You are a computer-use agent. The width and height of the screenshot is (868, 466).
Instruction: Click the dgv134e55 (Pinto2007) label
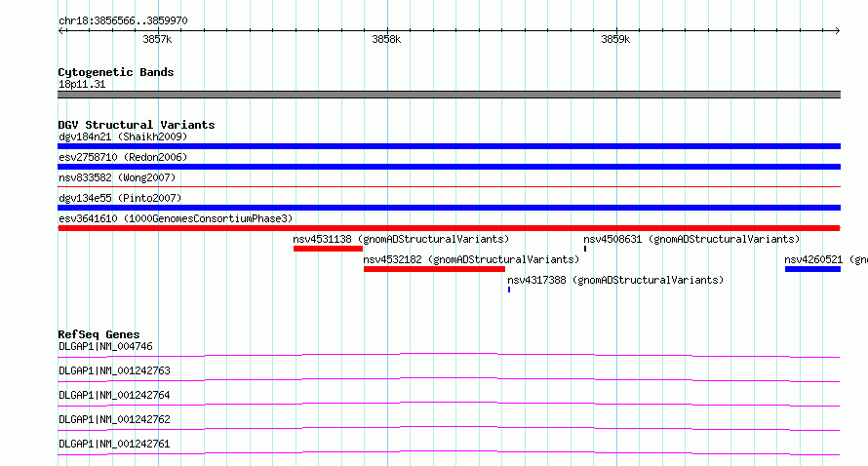coord(120,198)
